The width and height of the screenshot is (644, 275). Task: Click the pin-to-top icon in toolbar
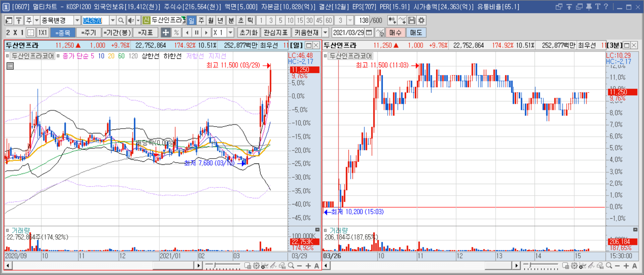pos(19,20)
